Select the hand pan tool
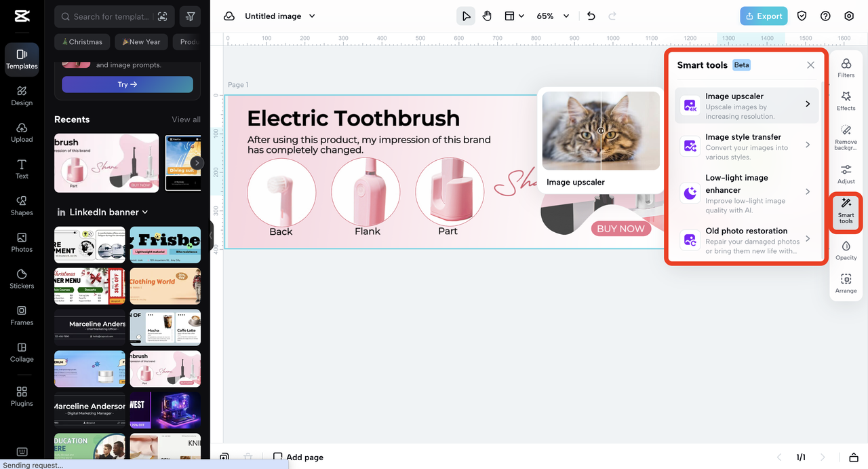Viewport: 868px width, 469px height. (487, 16)
